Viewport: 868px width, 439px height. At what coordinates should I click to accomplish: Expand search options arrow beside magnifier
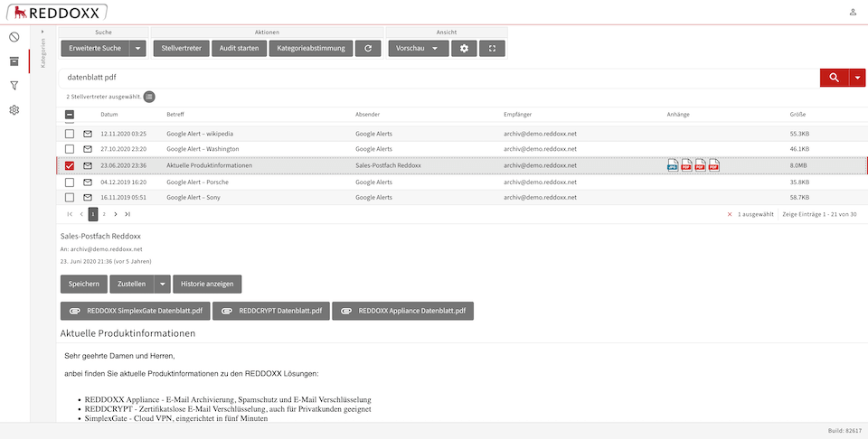pyautogui.click(x=857, y=78)
